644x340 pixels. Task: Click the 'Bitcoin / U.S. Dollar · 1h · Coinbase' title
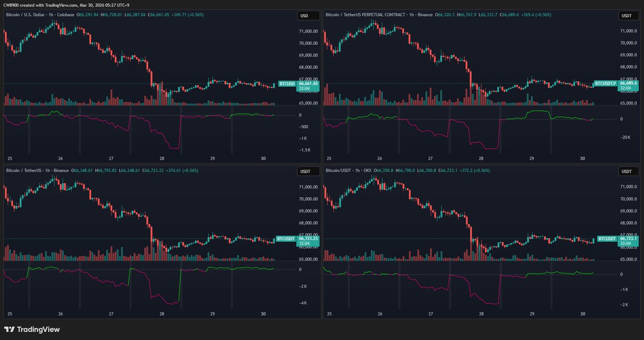(41, 15)
